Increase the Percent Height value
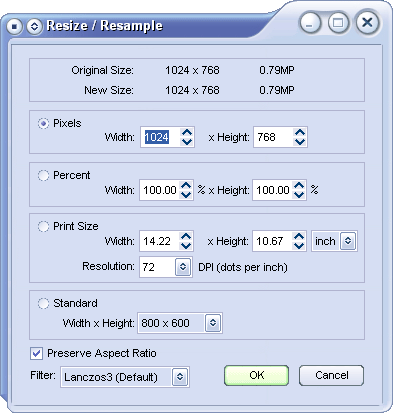This screenshot has width=393, height=413. tap(299, 185)
